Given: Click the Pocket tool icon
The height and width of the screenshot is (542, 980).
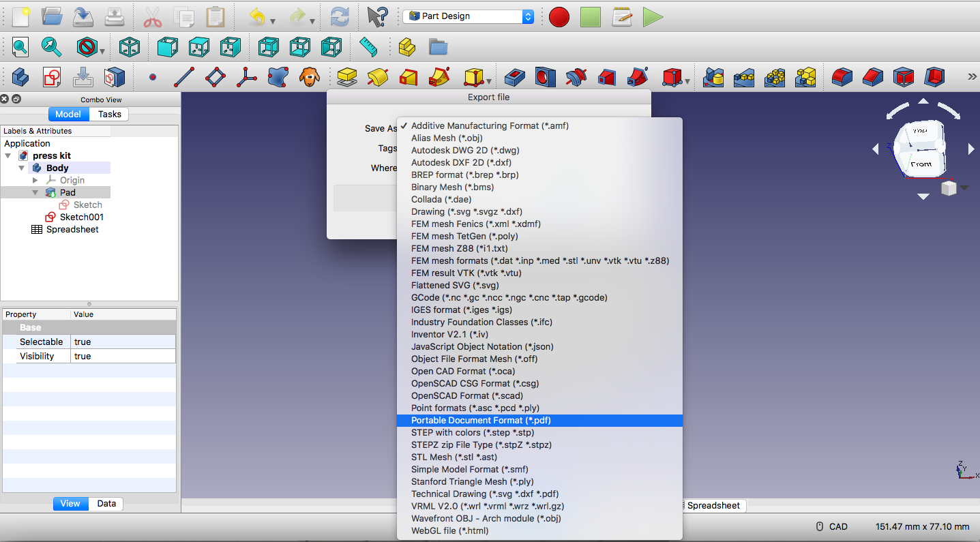Looking at the screenshot, I should 514,77.
